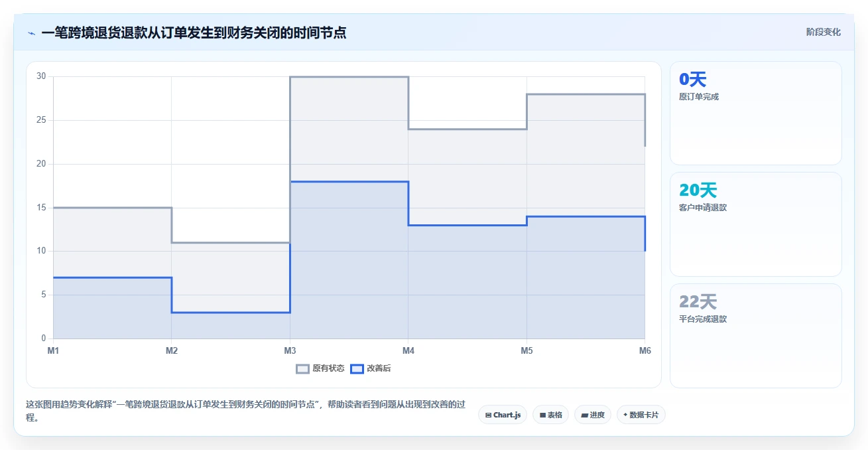Image resolution: width=868 pixels, height=450 pixels.
Task: Click the 15 y-axis label
Action: [x=41, y=208]
